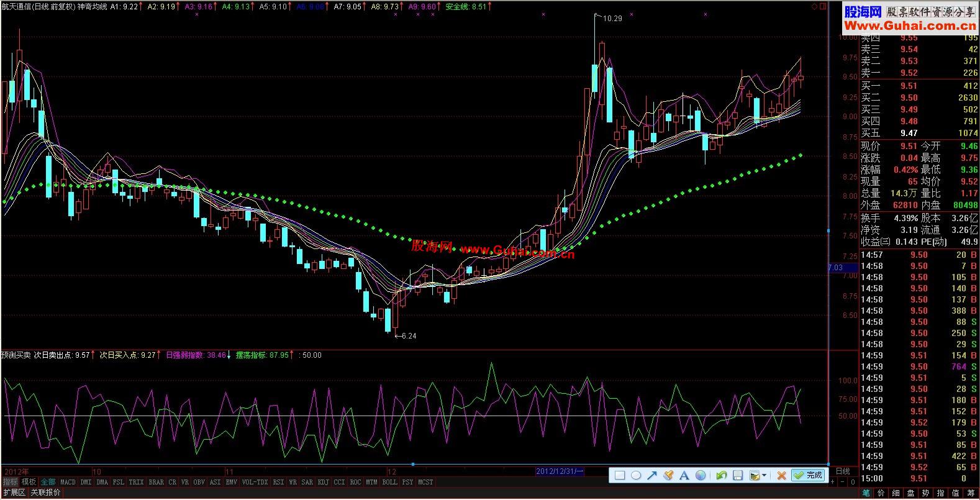
Task: Select the ASI indicator
Action: point(215,482)
